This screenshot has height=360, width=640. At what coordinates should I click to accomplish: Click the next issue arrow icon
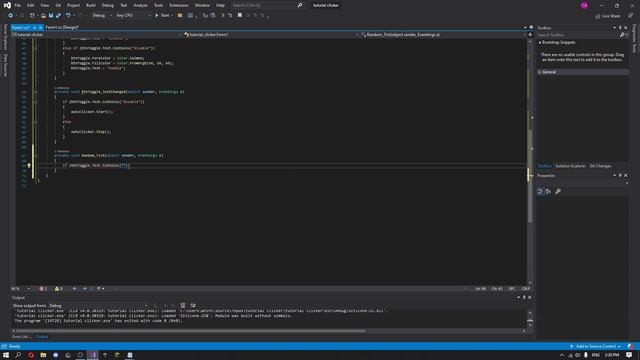click(x=84, y=289)
